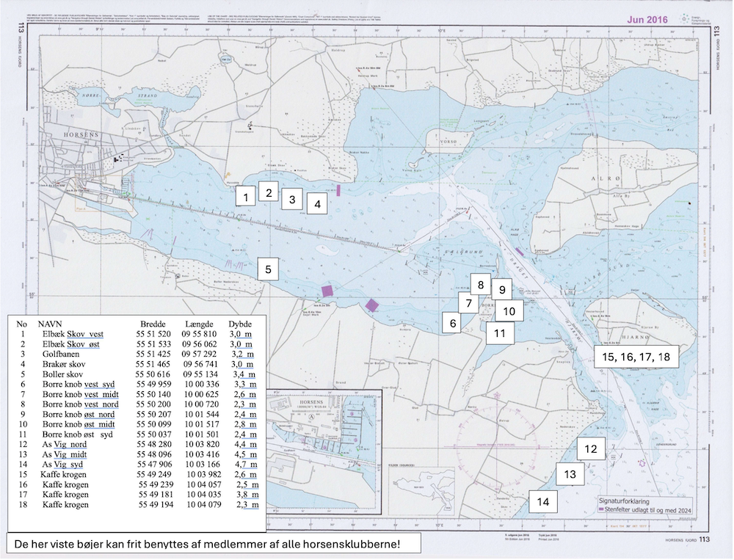
Task: Click buoy marker 4 at Brakør skov
Action: click(x=317, y=205)
